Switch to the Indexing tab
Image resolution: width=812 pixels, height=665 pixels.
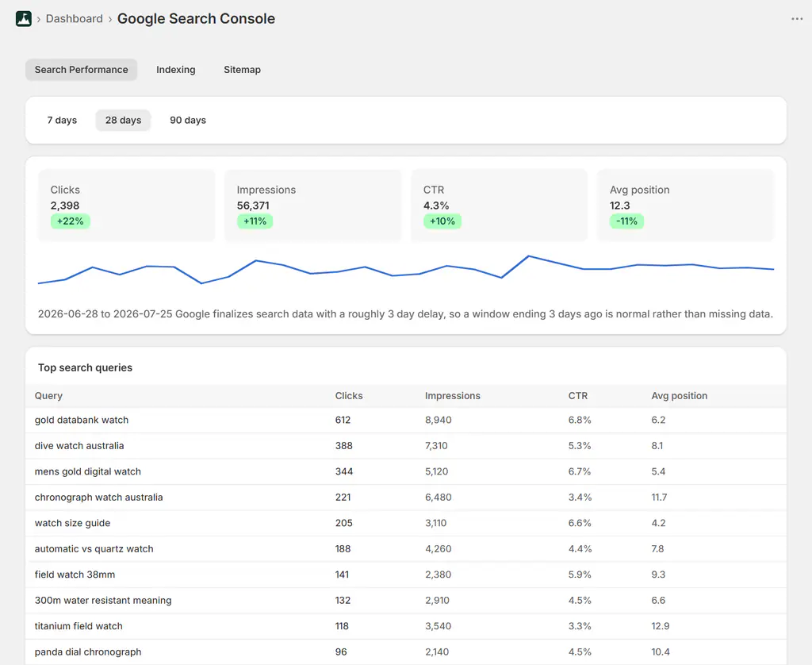(176, 70)
